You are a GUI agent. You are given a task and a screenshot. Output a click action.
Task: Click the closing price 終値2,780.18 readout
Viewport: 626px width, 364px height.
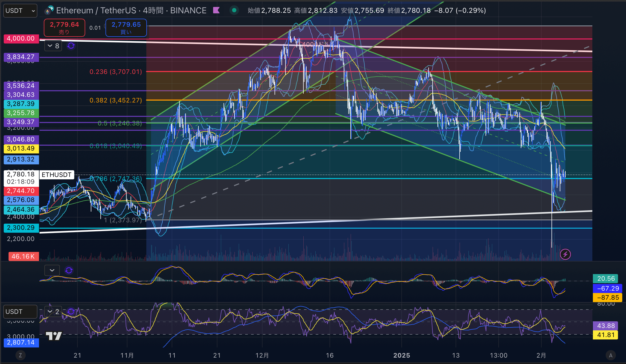pos(409,10)
